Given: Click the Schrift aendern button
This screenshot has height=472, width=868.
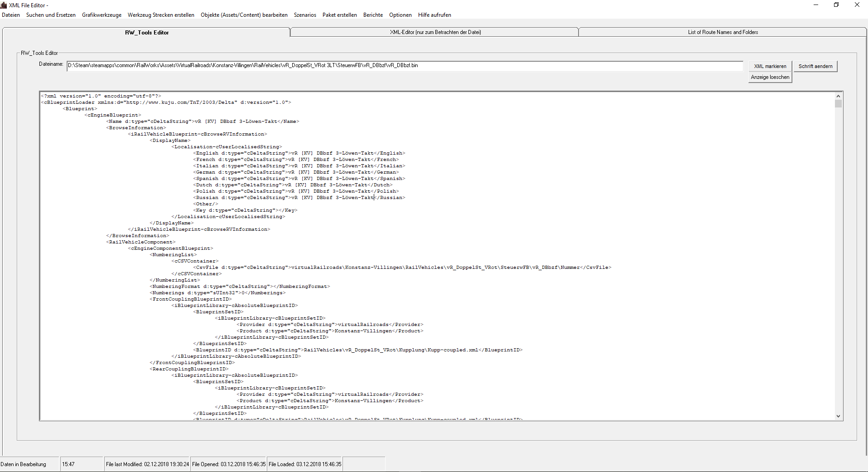Looking at the screenshot, I should 815,66.
